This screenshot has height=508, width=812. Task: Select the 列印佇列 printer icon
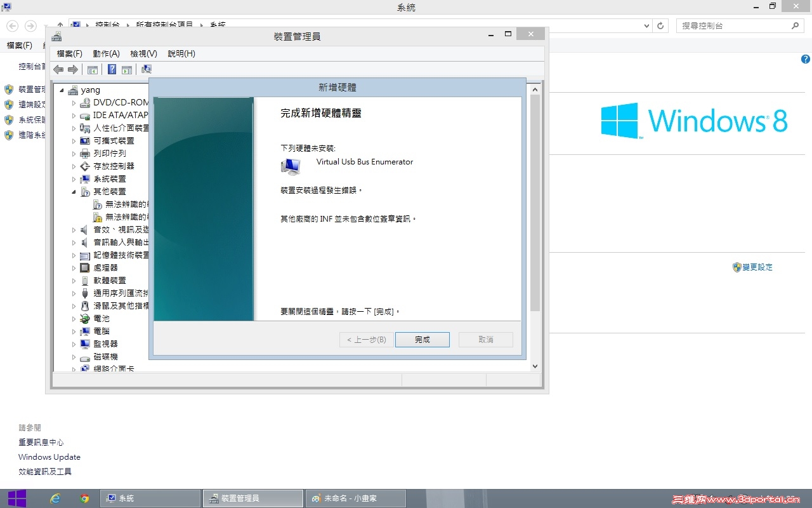pyautogui.click(x=85, y=153)
